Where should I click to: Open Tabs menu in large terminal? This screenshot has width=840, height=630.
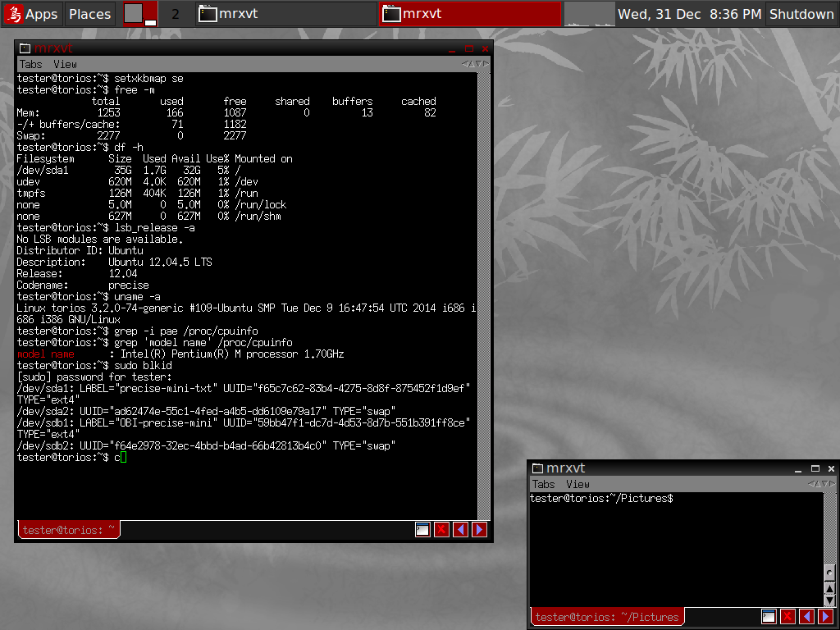31,64
